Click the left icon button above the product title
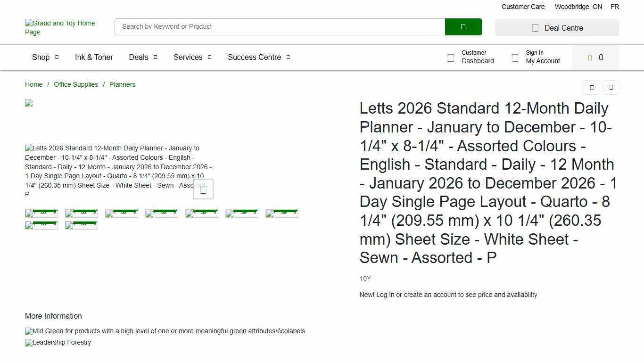Viewport: 644px width, 362px height. pos(591,87)
